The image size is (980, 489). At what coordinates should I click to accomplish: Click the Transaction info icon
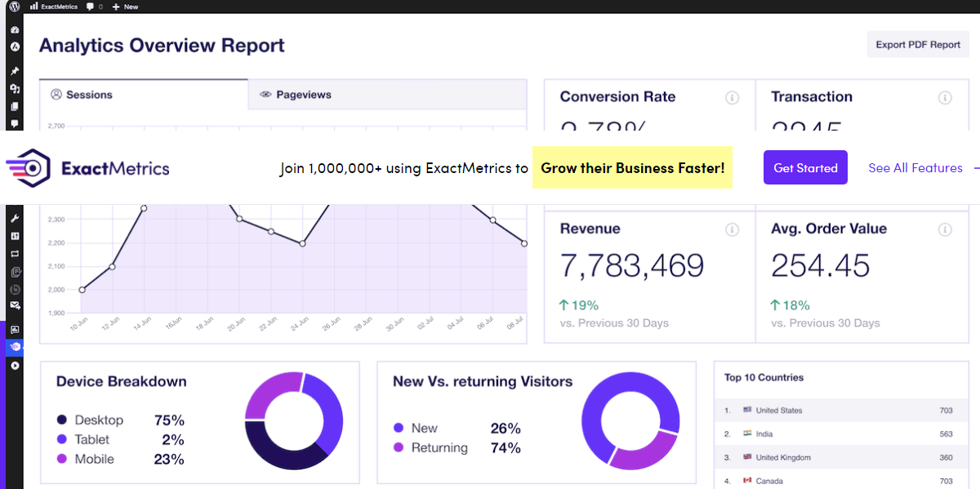pyautogui.click(x=945, y=98)
